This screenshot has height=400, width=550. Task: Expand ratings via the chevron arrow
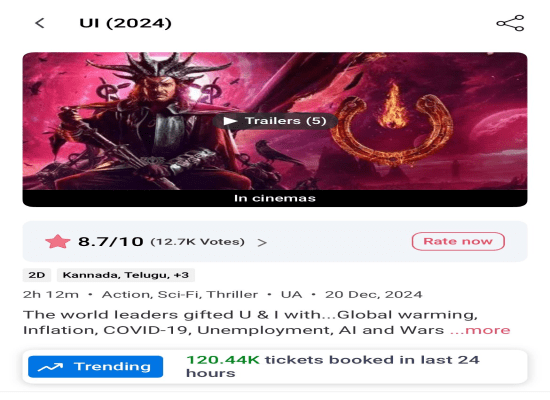click(262, 242)
